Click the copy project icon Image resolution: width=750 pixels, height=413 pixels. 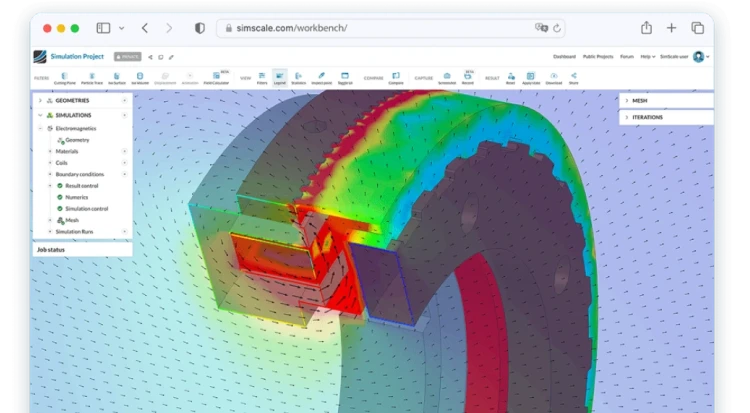tap(161, 57)
